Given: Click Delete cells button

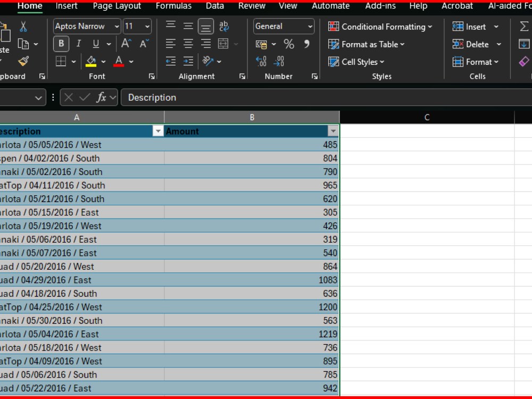Looking at the screenshot, I should (x=471, y=44).
